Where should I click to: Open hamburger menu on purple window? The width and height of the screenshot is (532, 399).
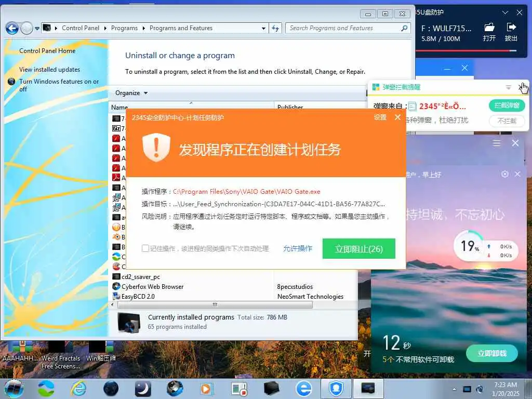(497, 143)
